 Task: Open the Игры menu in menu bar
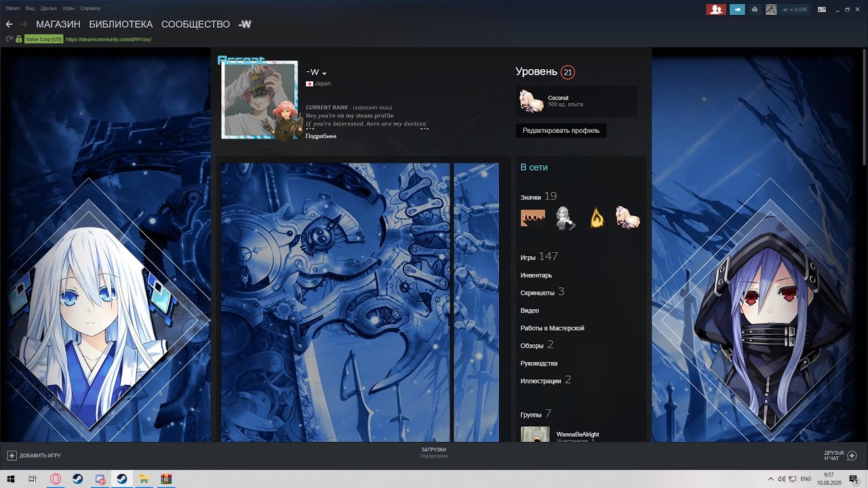coord(68,8)
